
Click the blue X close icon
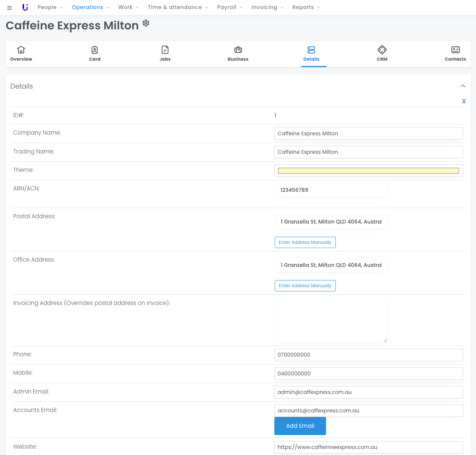pos(464,101)
